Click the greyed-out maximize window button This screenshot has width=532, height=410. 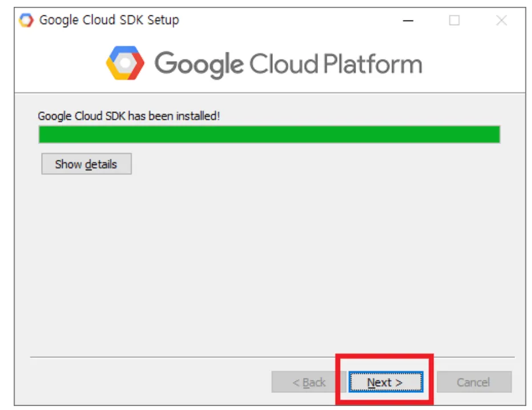coord(454,21)
